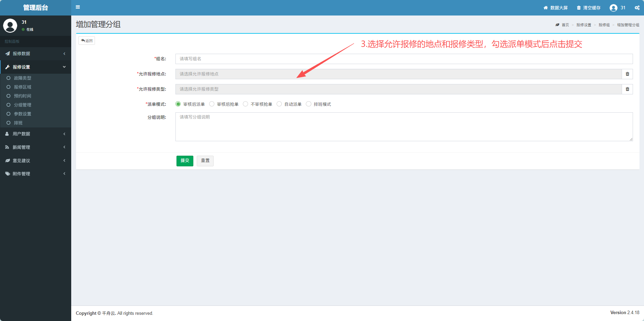Choose the 排班模式 radio button
The height and width of the screenshot is (321, 644).
tap(309, 104)
